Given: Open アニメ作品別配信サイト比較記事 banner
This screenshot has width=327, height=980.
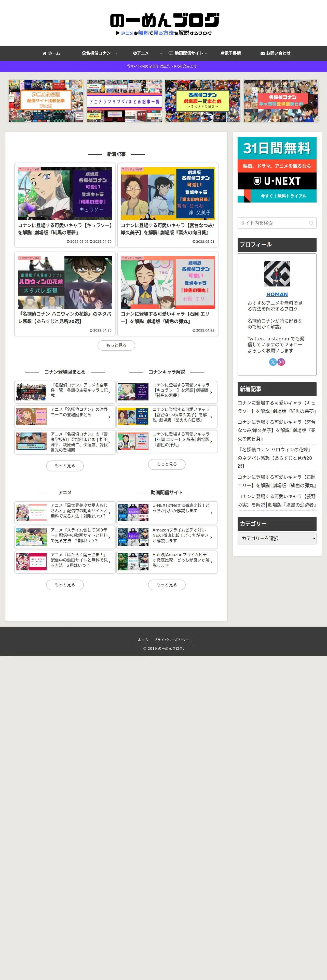Looking at the screenshot, I should click(46, 101).
